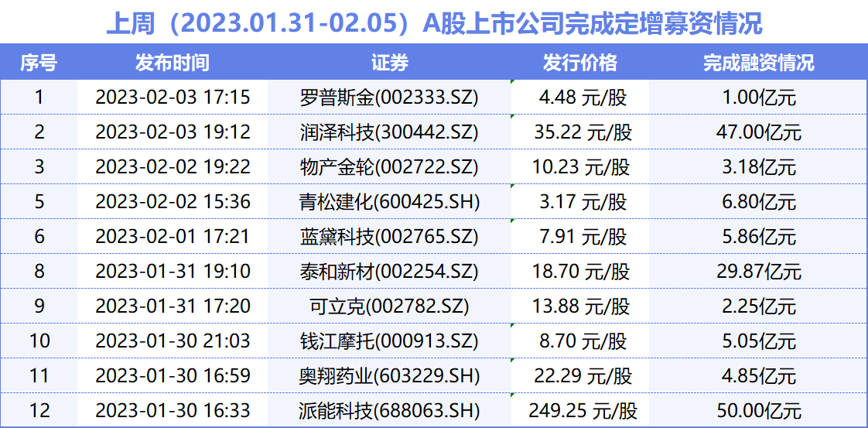Select serial number 8 in 泰和新材 row
The image size is (868, 428).
click(39, 272)
